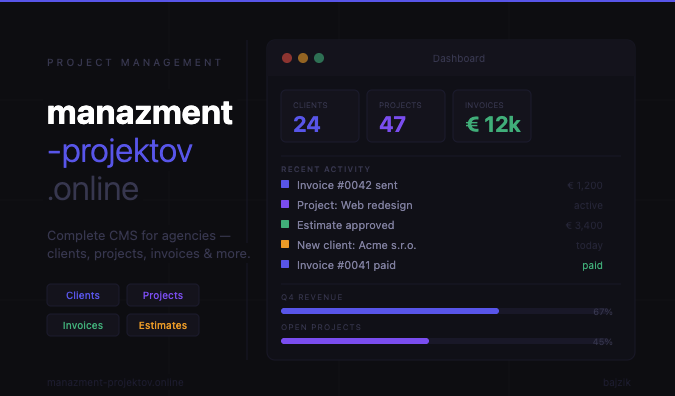Click the '€ 3,400' amount value
The width and height of the screenshot is (675, 396).
[584, 225]
